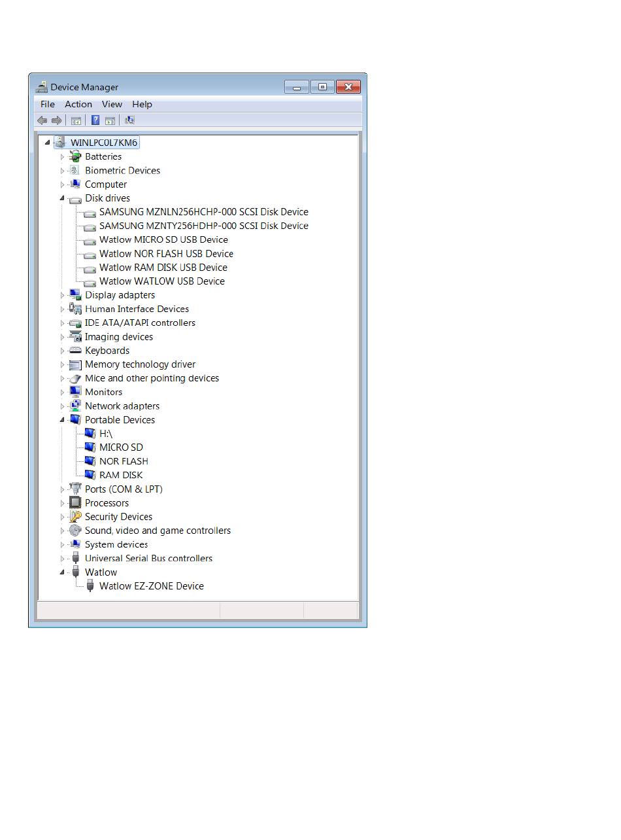The height and width of the screenshot is (840, 621).
Task: Select the H:\ portable device
Action: pos(106,434)
